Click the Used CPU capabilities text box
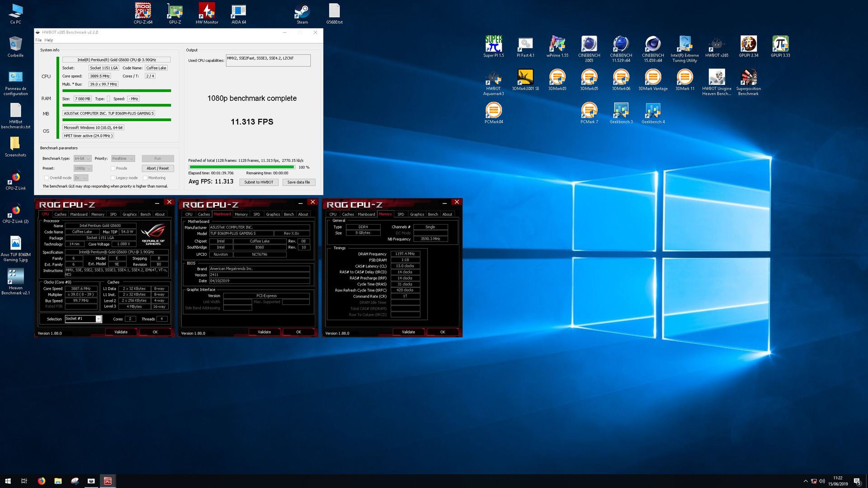This screenshot has width=868, height=488. 268,61
